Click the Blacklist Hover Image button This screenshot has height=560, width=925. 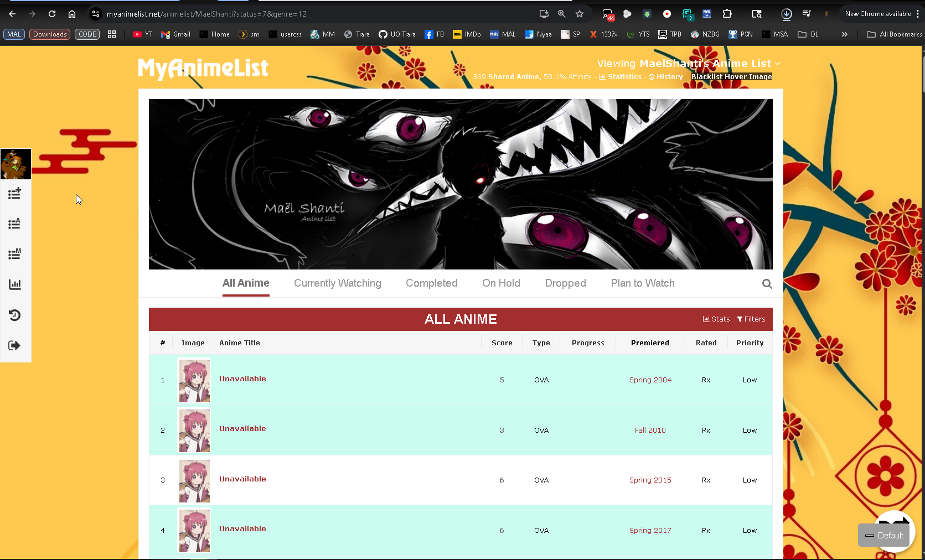(x=731, y=77)
